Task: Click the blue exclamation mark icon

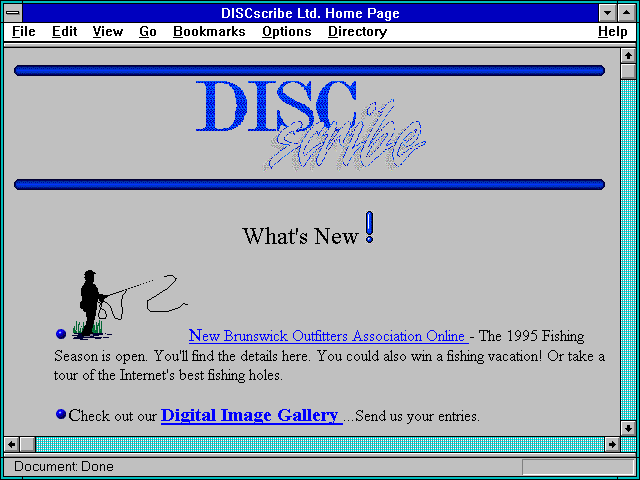Action: [369, 227]
